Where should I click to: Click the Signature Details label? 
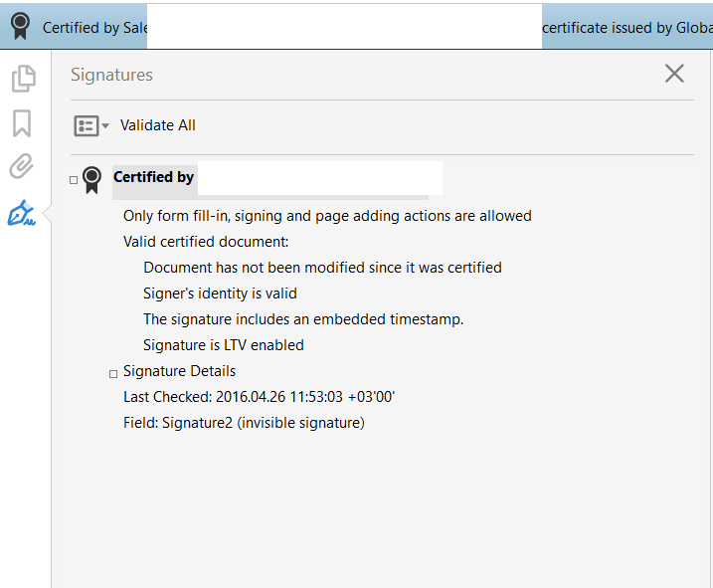coord(180,371)
